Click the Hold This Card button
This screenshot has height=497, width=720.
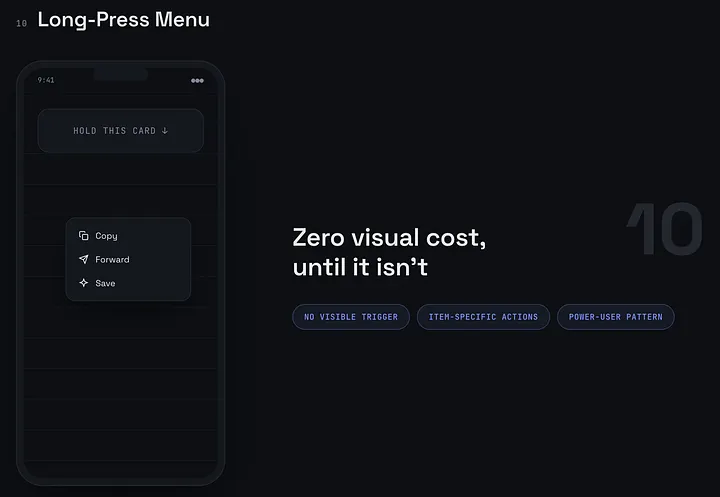(x=121, y=130)
